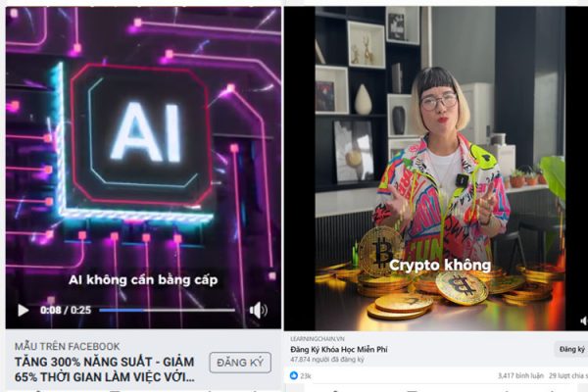Click the large standing Bitcoin coin
Viewport: 588px width, 392px height.
pos(380,252)
